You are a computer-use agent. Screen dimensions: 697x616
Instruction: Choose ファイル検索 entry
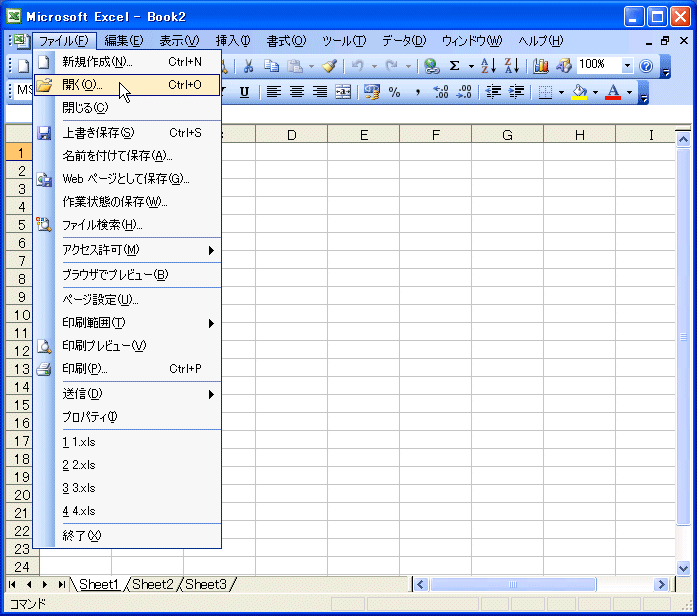[127, 225]
